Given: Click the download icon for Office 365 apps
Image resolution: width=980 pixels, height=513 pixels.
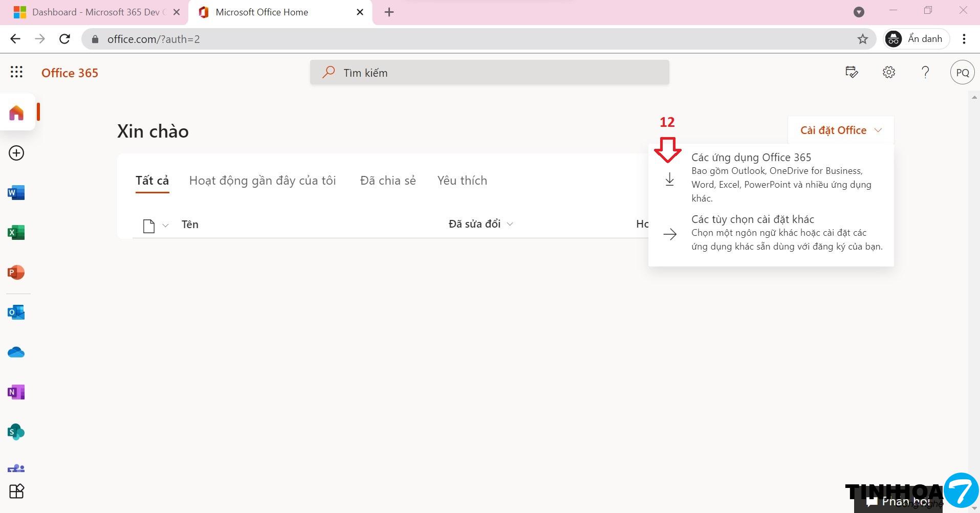Looking at the screenshot, I should 669,180.
